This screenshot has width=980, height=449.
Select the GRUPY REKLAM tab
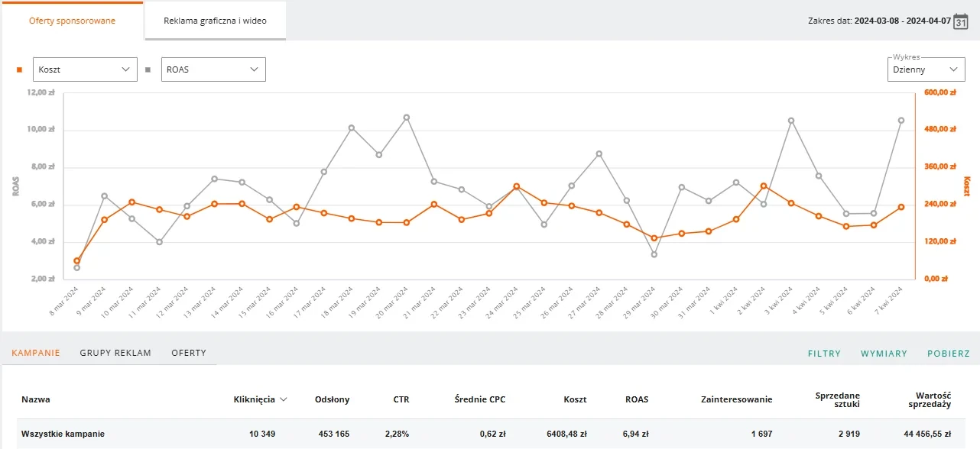(115, 353)
